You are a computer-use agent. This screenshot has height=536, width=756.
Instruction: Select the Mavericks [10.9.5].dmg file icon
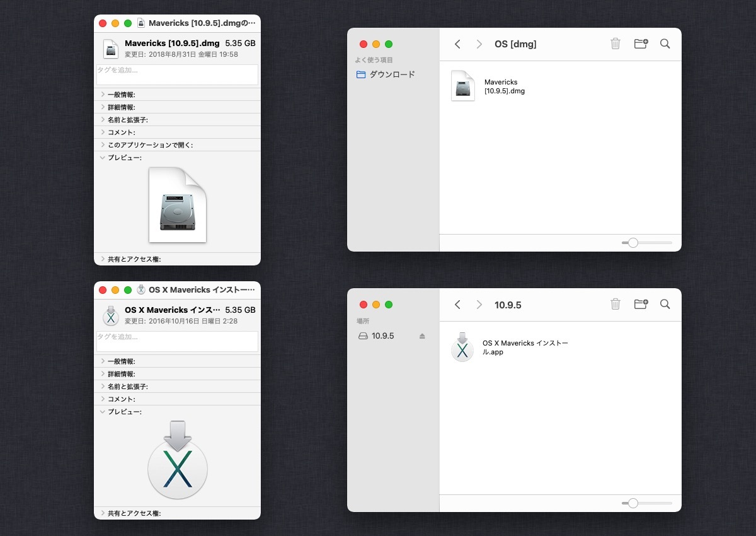point(463,86)
